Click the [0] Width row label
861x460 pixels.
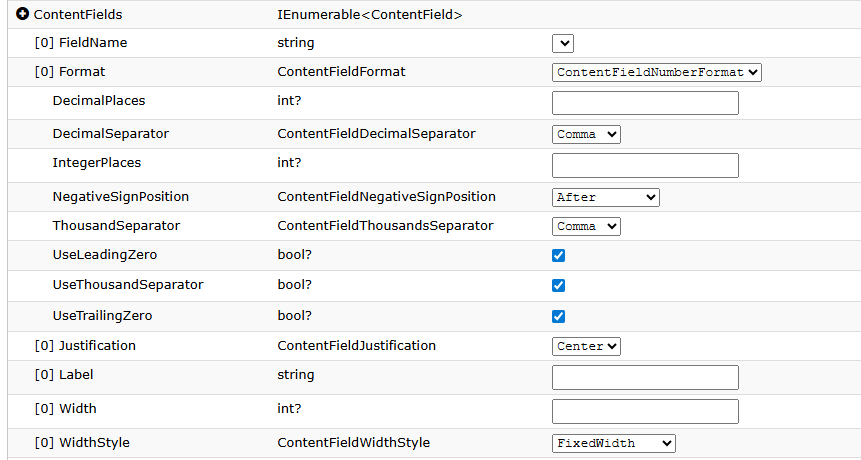click(65, 409)
